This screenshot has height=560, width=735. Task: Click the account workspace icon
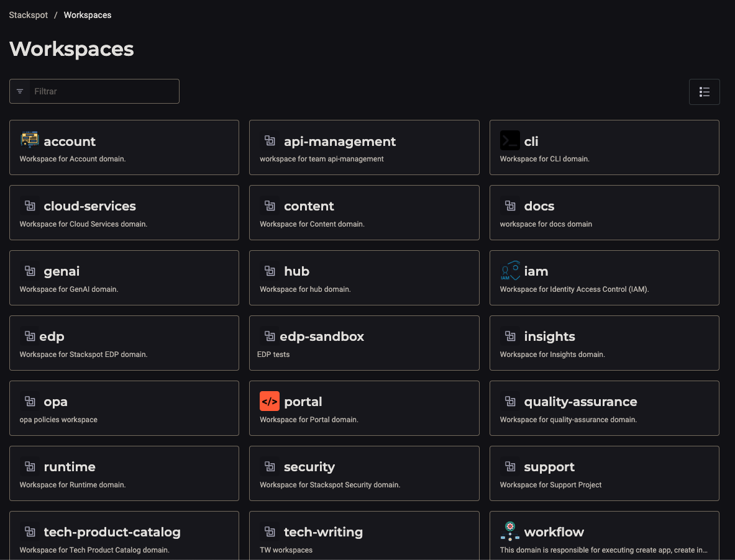pos(30,140)
